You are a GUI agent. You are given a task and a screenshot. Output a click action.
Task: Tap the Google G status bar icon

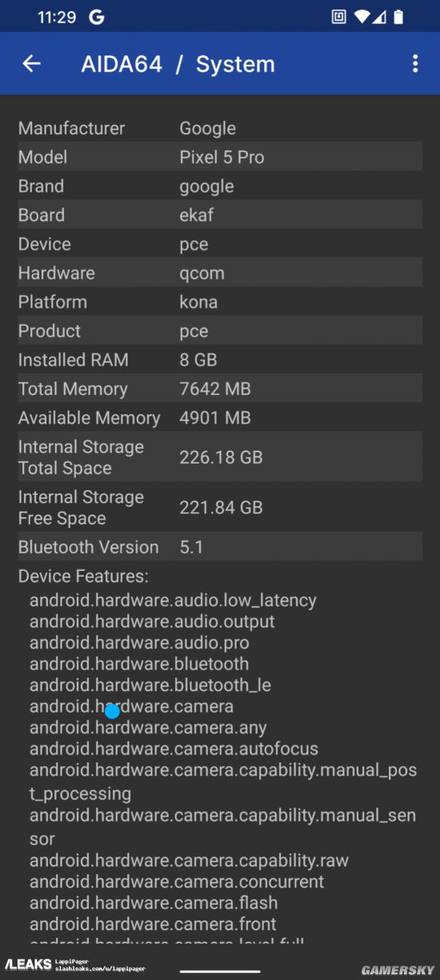tap(97, 17)
